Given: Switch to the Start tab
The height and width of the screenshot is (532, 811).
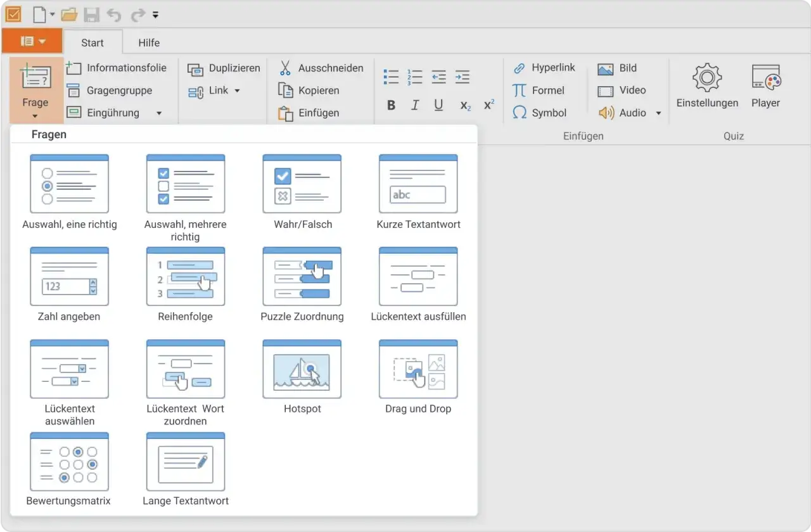Looking at the screenshot, I should [x=93, y=42].
